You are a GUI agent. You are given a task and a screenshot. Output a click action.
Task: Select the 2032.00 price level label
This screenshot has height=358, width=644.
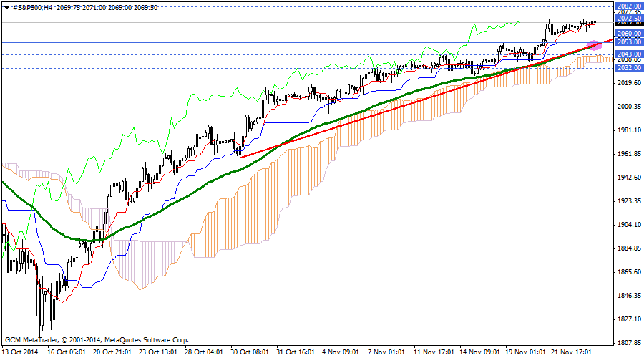tap(629, 67)
